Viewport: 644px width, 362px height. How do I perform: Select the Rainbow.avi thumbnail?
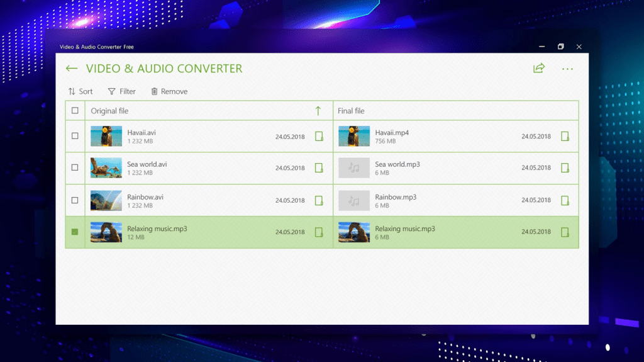[106, 200]
